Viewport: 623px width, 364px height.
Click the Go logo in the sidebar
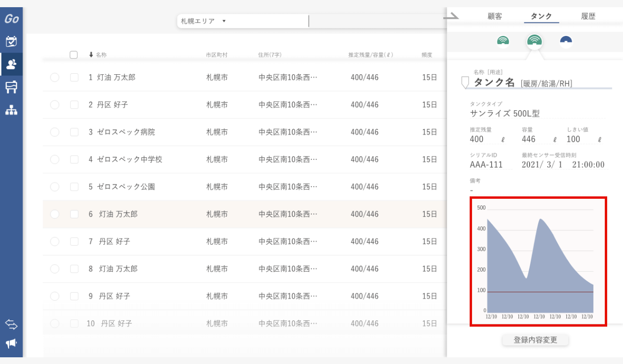click(12, 19)
